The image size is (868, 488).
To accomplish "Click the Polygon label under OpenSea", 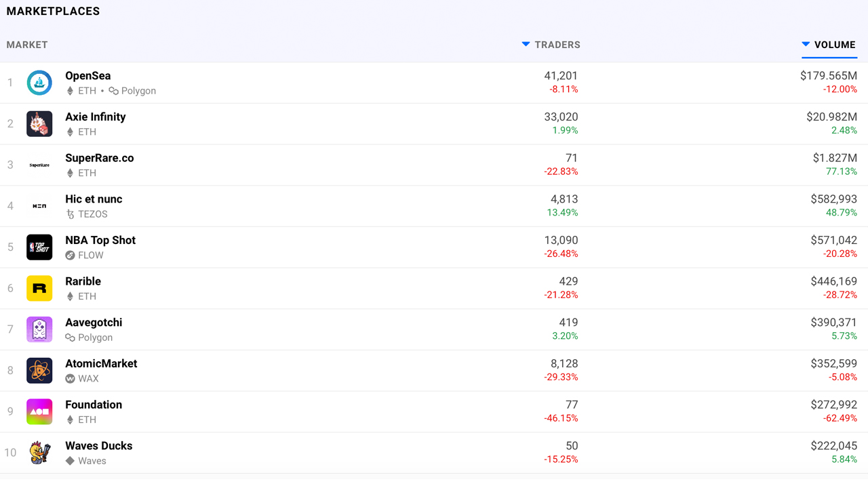I will coord(138,91).
